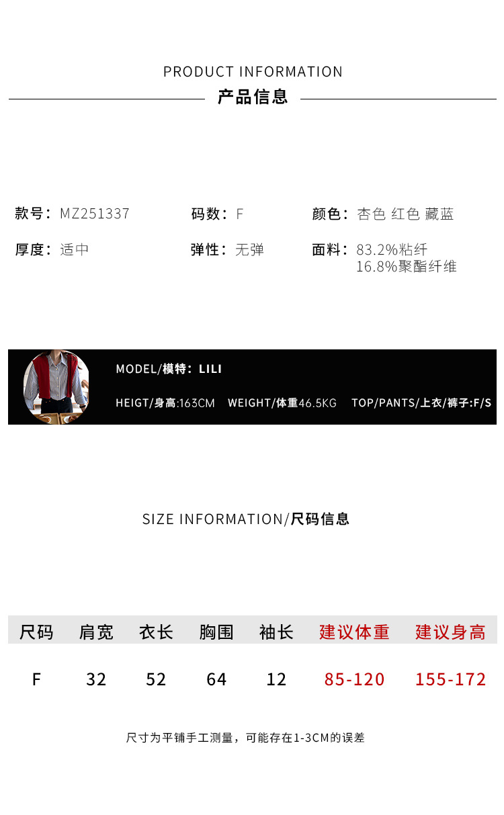The image size is (504, 815).
Task: Click the 产品信息 title text
Action: [x=253, y=97]
